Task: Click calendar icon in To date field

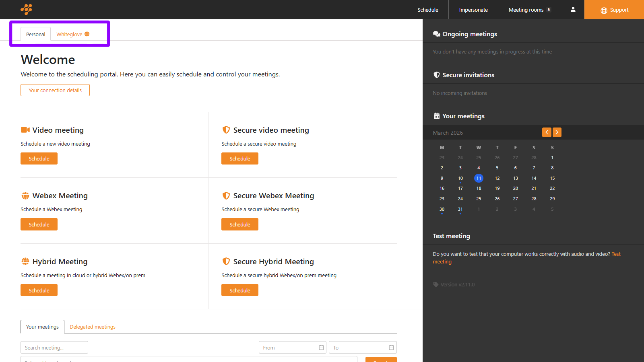Action: click(391, 348)
